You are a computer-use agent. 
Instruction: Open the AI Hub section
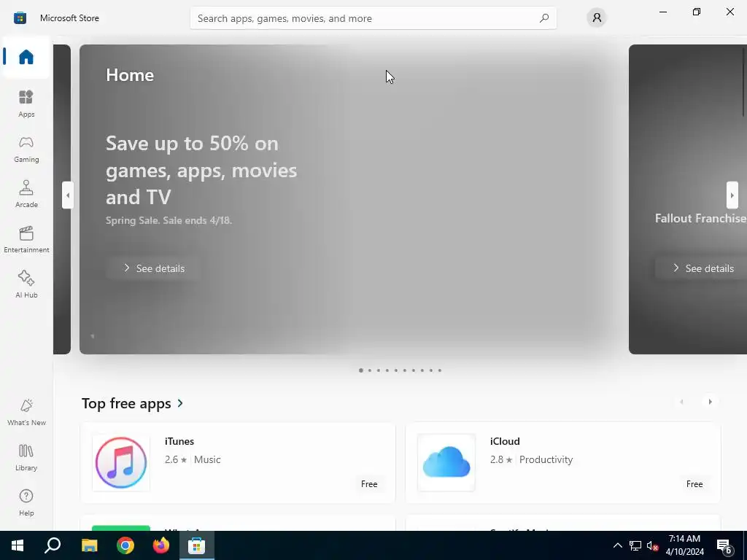(26, 284)
